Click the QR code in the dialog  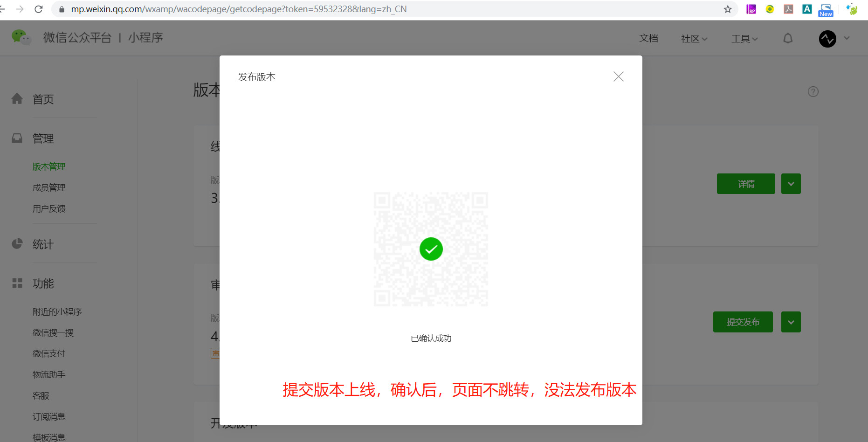[x=431, y=249]
